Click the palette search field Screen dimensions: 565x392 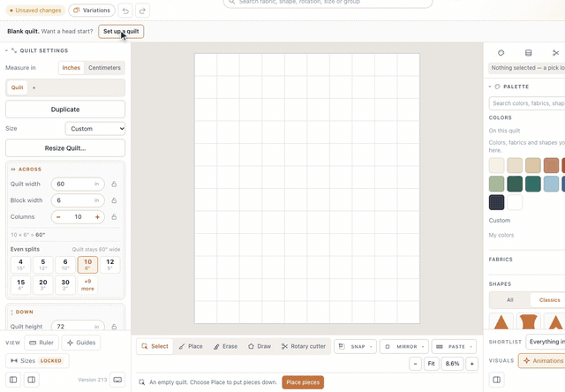(527, 103)
